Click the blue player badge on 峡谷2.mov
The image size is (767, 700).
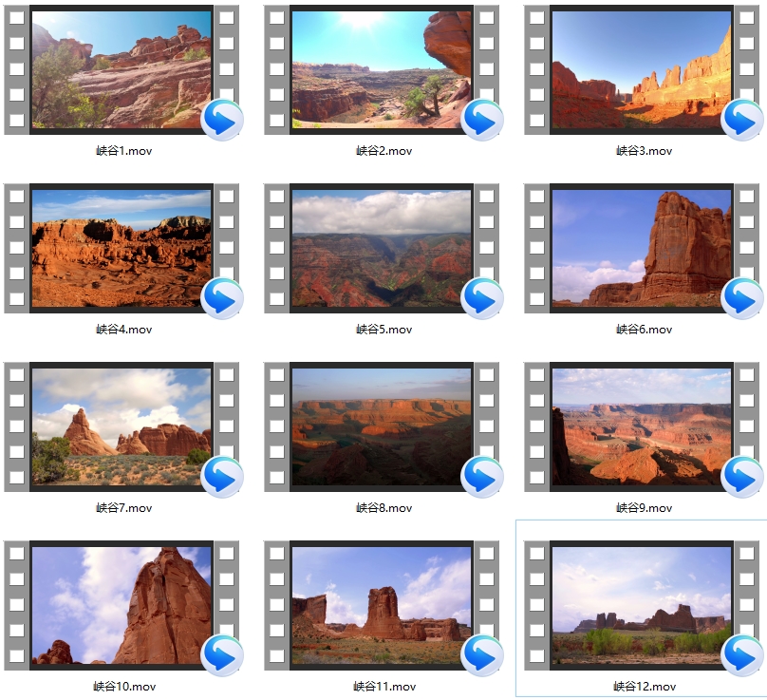[x=482, y=120]
